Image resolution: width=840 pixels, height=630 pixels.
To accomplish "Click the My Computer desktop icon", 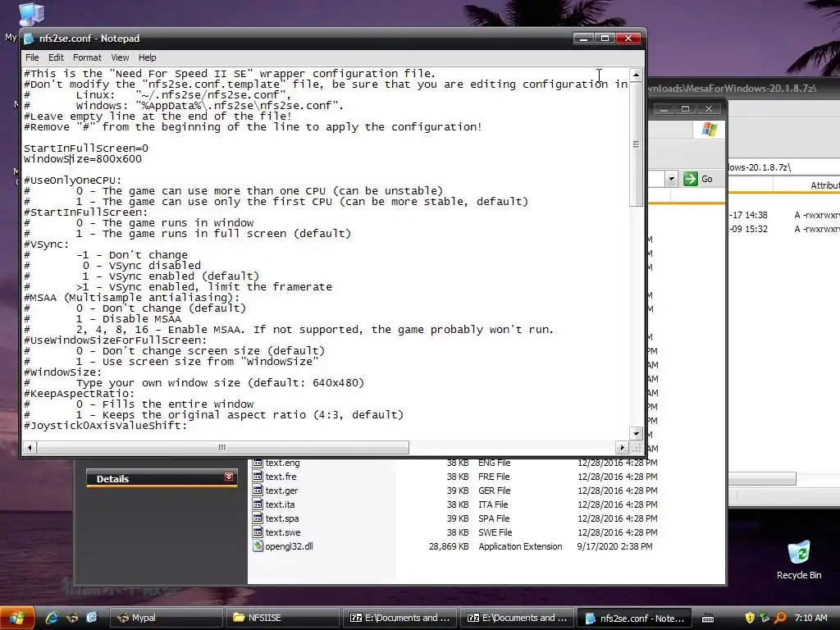I will (x=31, y=14).
